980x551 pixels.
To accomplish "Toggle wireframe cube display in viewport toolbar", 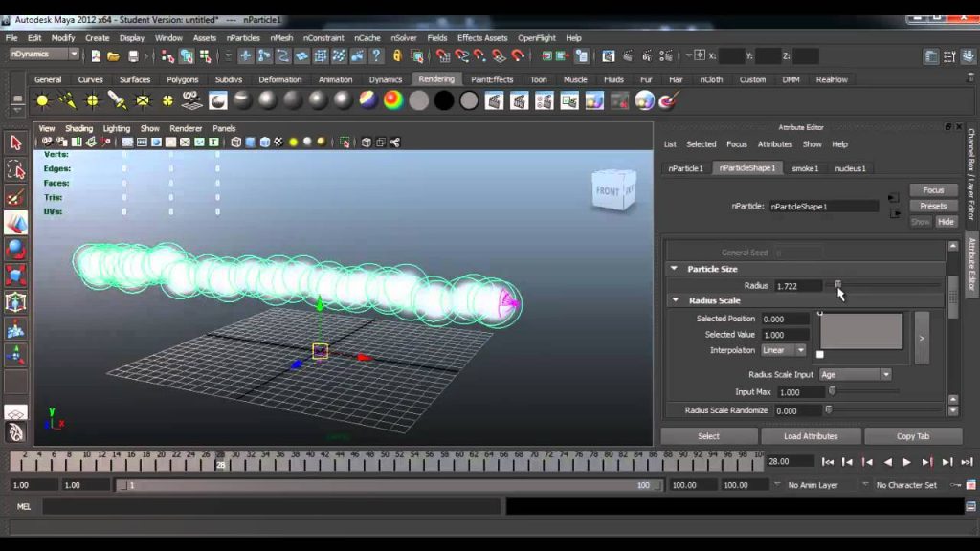I will pyautogui.click(x=235, y=143).
